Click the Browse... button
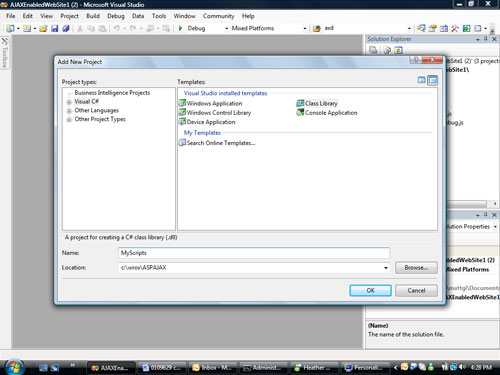The image size is (500, 375). (x=416, y=268)
